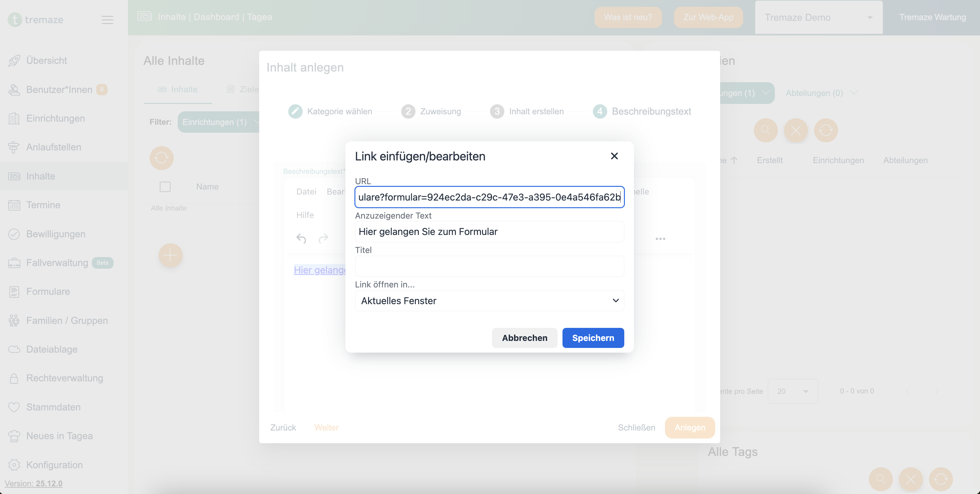Open Dateiablage in the sidebar
The width and height of the screenshot is (980, 494).
(52, 349)
